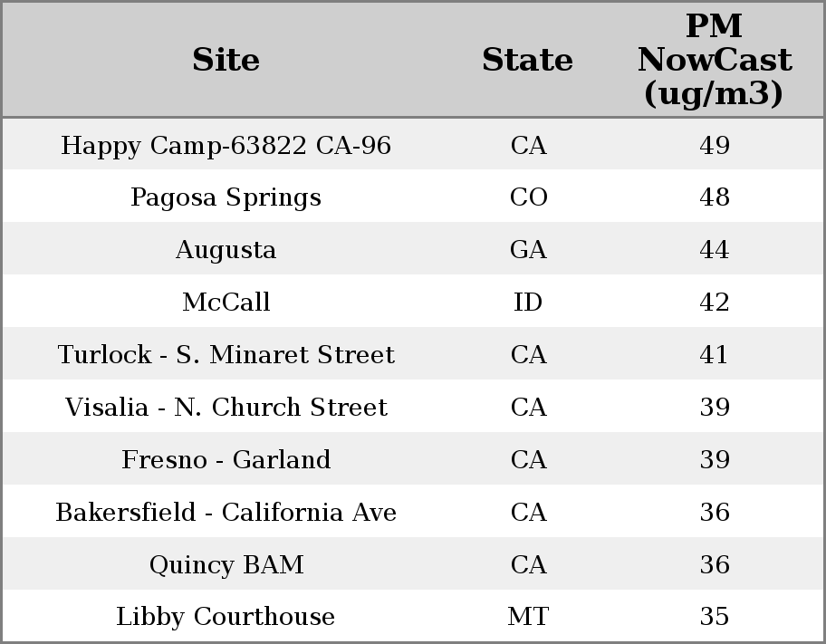Select the Fresno - Garland site
The height and width of the screenshot is (644, 826).
[226, 460]
